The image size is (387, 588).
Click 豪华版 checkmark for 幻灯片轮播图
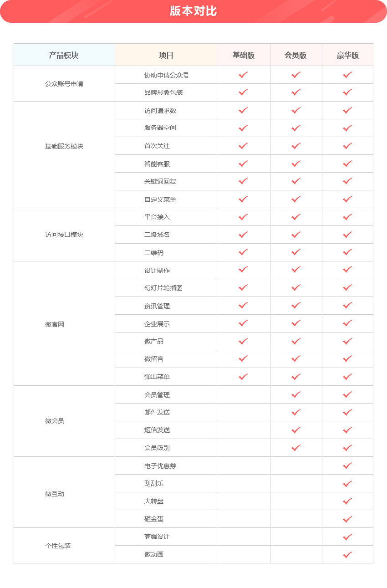pyautogui.click(x=347, y=288)
